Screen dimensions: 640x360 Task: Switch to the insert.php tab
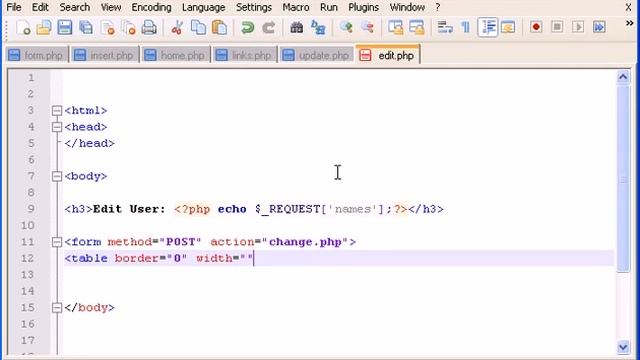point(105,55)
